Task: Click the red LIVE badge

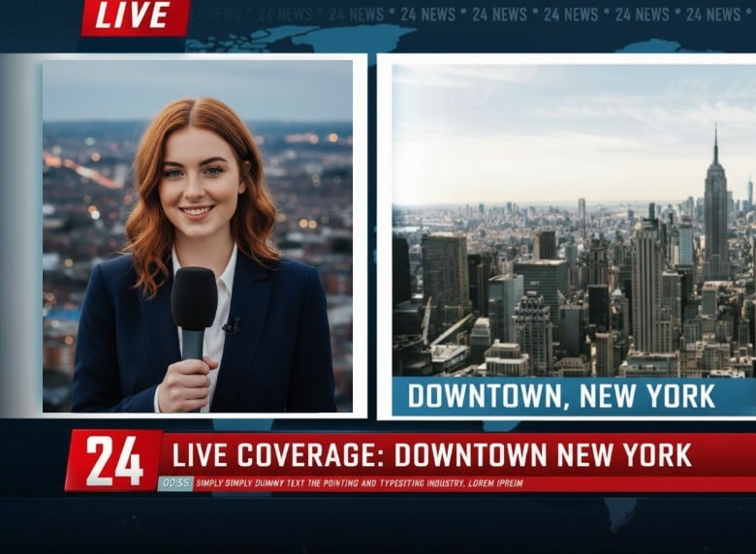Action: click(x=135, y=16)
